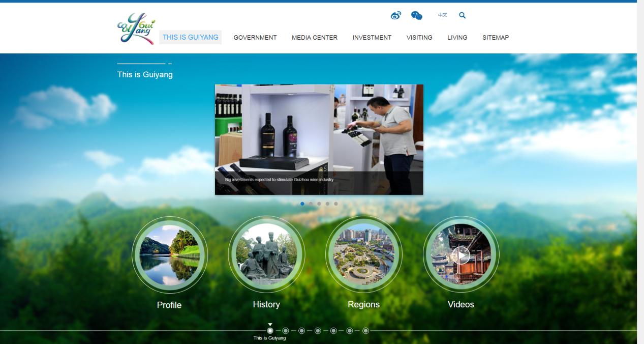Select the last carousel slide dot
Viewport: 644px width, 344px height.
tap(336, 204)
